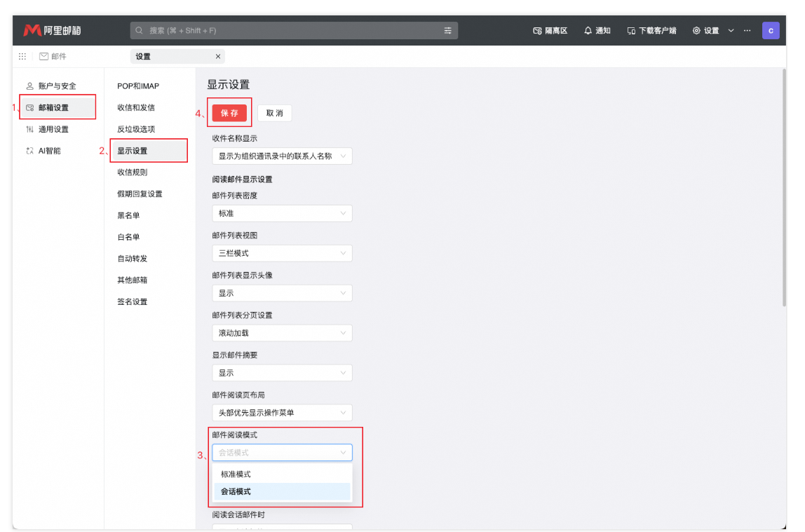Image resolution: width=805 pixels, height=532 pixels.
Task: Open the ellipsis more options icon
Action: tap(745, 30)
